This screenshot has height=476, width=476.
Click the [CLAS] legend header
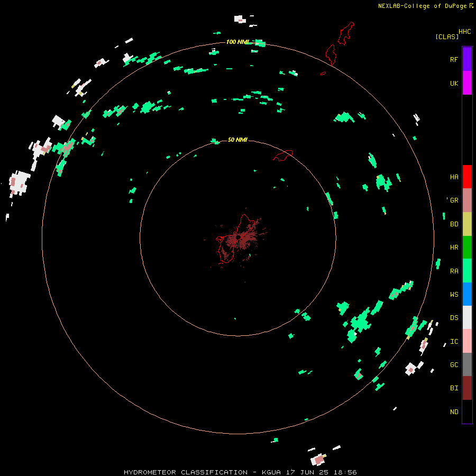(x=447, y=36)
